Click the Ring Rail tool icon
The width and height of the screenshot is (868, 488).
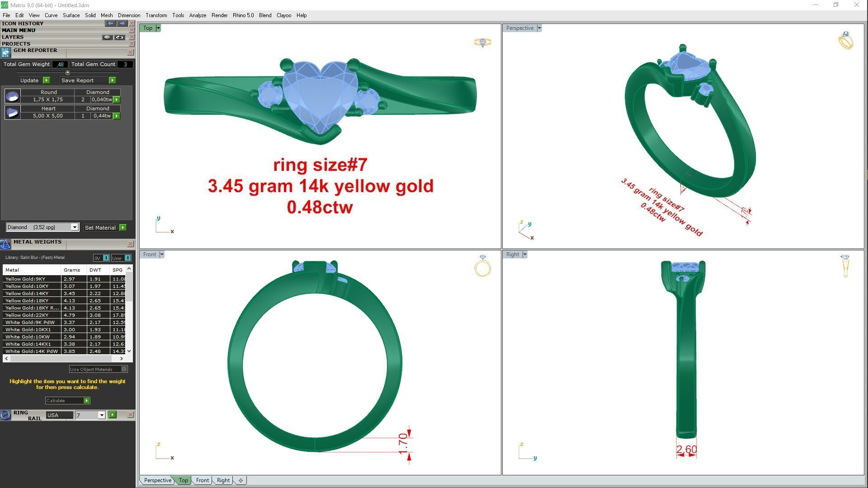5,415
